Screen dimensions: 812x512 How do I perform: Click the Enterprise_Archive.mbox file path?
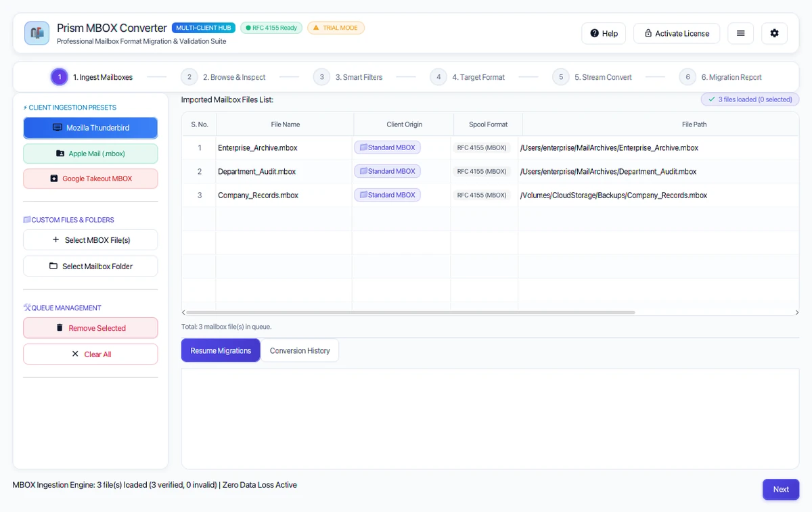(x=609, y=147)
